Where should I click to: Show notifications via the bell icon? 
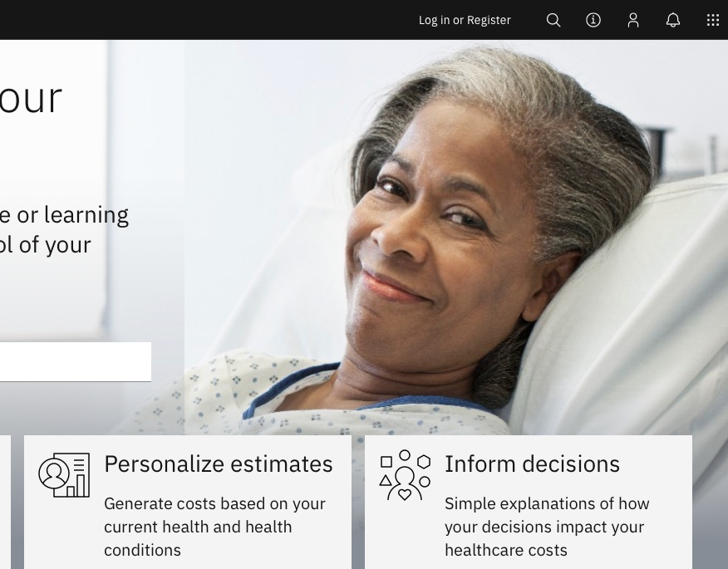click(x=673, y=20)
